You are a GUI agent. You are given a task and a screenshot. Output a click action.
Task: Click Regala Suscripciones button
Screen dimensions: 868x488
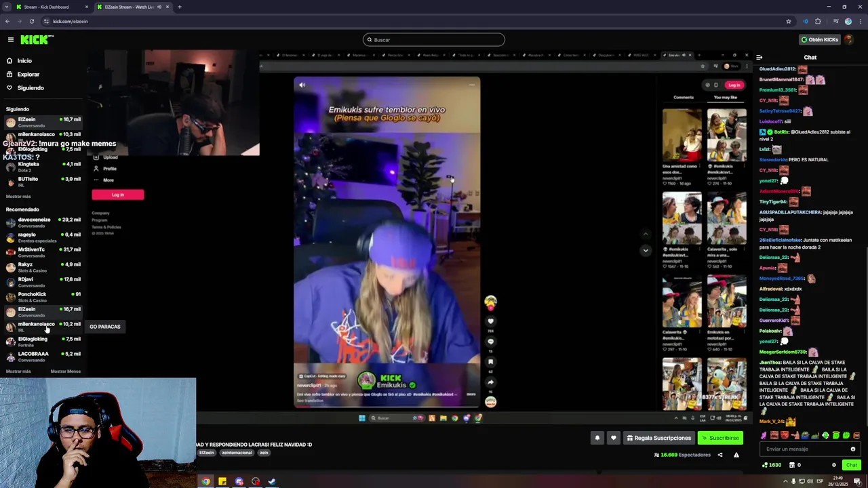(658, 438)
